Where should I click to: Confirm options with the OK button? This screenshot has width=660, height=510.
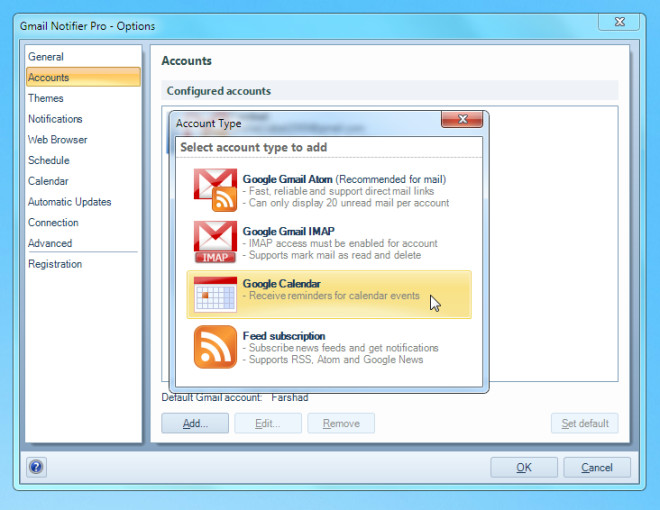pos(524,468)
